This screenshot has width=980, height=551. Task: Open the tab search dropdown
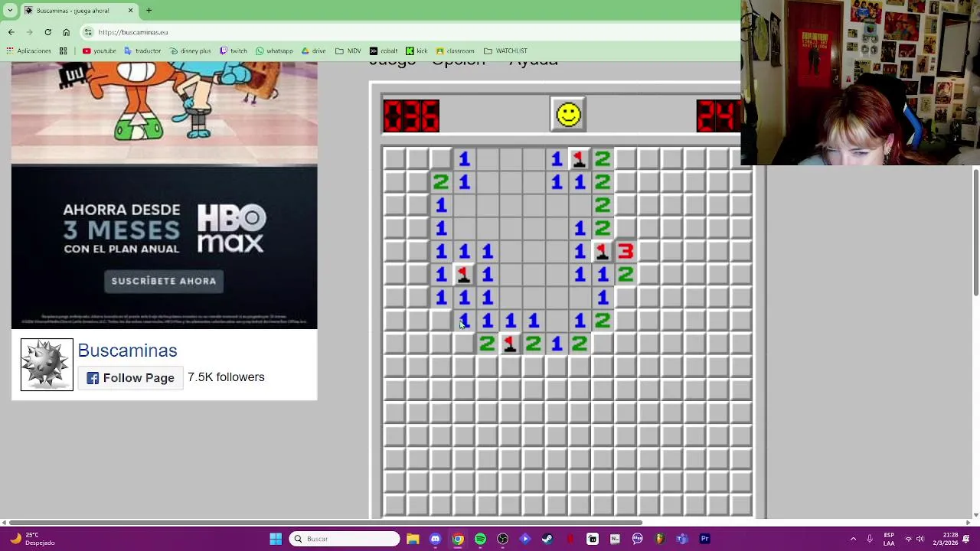[8, 11]
